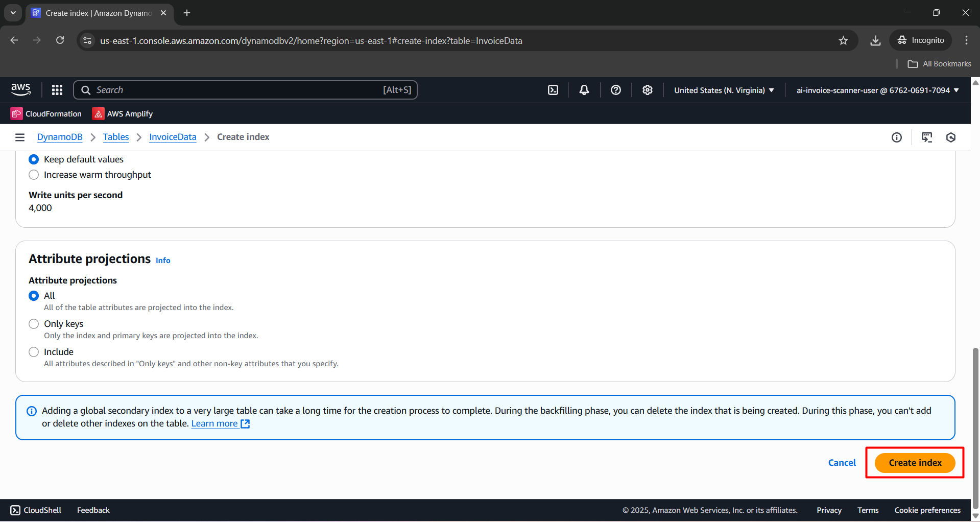Image resolution: width=980 pixels, height=522 pixels.
Task: Toggle the side navigation hamburger menu
Action: pyautogui.click(x=20, y=137)
